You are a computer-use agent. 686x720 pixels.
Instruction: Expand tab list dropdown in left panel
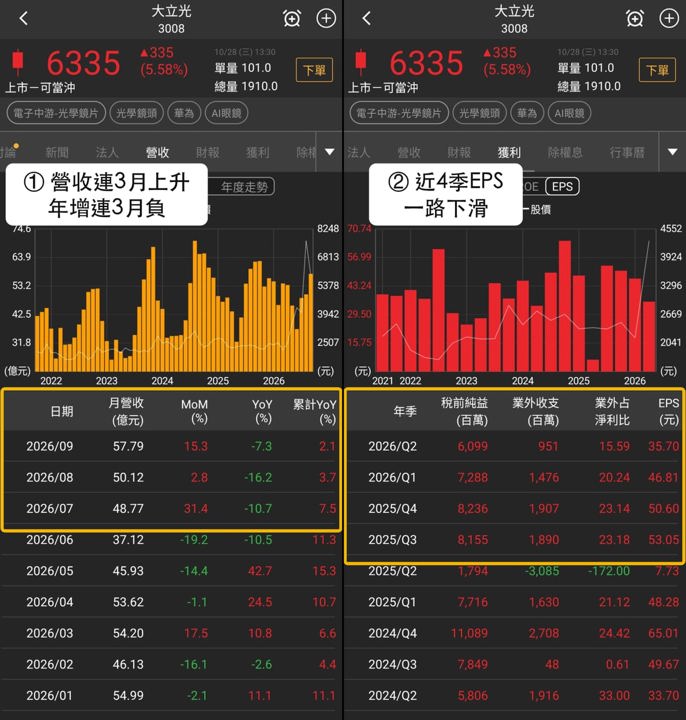click(x=330, y=152)
